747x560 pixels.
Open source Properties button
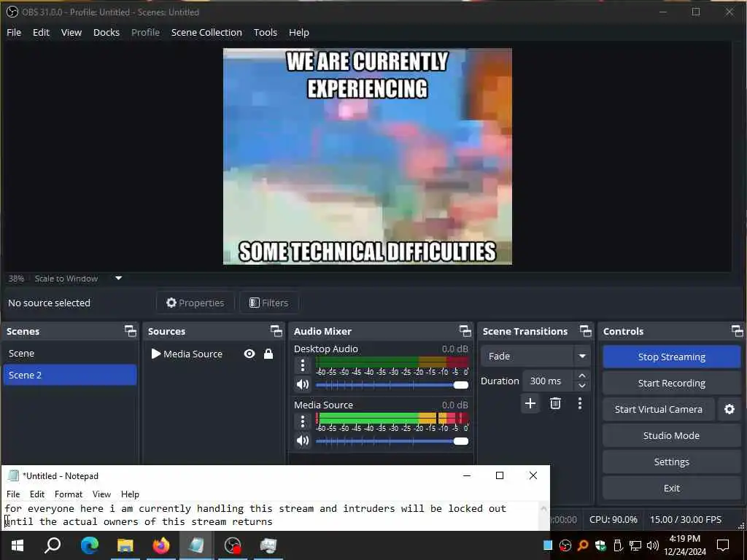coord(196,303)
